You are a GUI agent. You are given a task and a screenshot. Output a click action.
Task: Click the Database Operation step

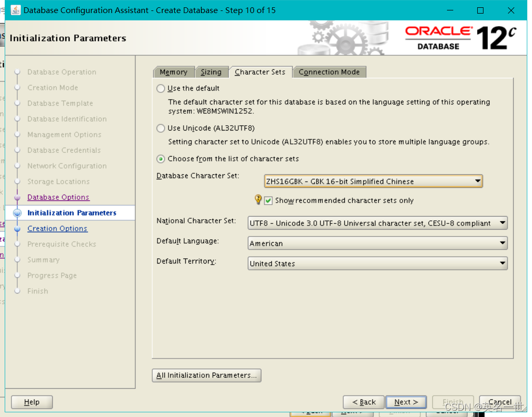tap(62, 72)
